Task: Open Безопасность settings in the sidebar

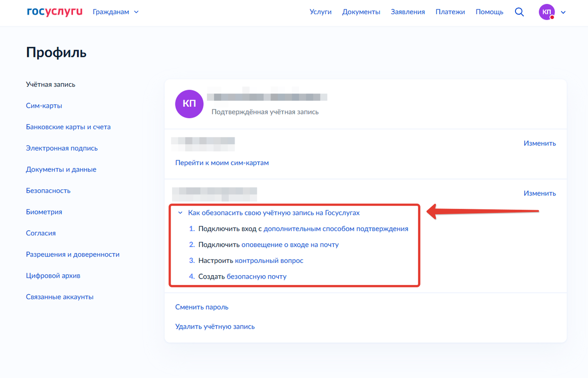Action: coord(48,190)
